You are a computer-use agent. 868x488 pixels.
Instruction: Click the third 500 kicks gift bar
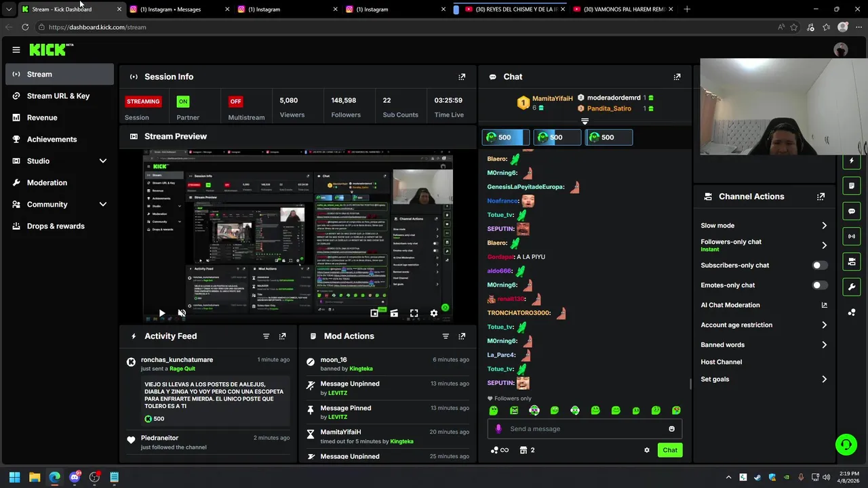pos(608,137)
